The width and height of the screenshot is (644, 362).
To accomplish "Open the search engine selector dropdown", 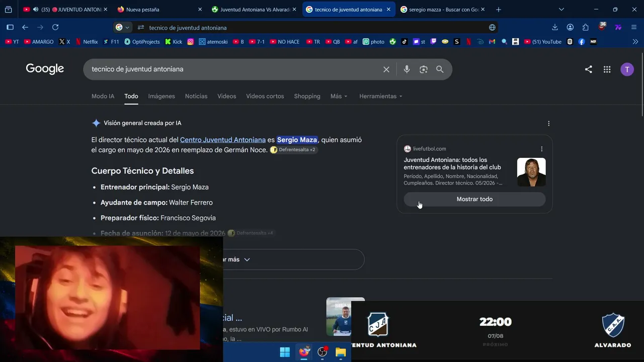I will click(123, 28).
